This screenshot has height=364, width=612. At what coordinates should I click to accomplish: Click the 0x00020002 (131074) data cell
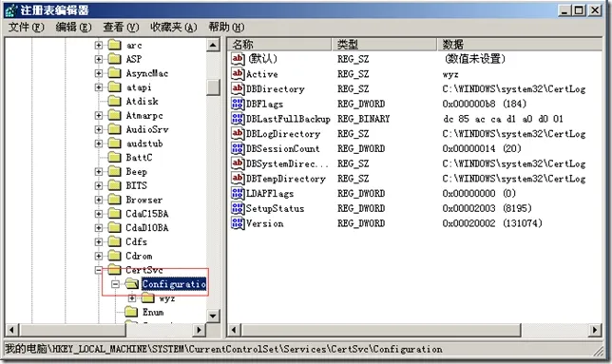point(492,223)
